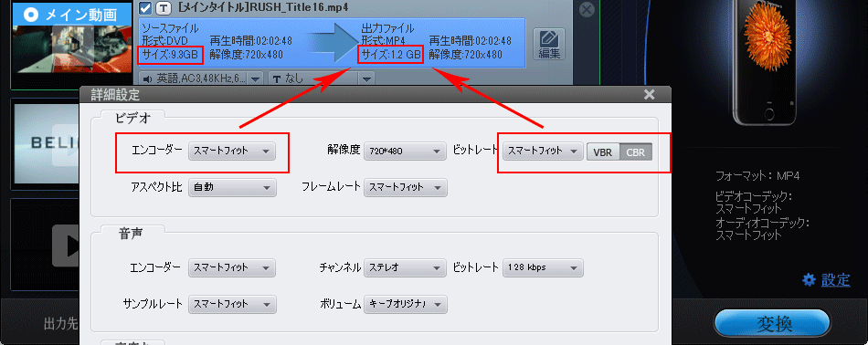Toggle the RUSH_Title16.mp4 checkbox
The width and height of the screenshot is (868, 345).
click(145, 8)
